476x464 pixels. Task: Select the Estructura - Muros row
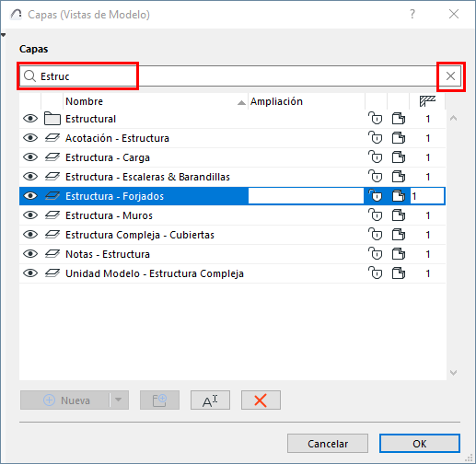[232, 215]
